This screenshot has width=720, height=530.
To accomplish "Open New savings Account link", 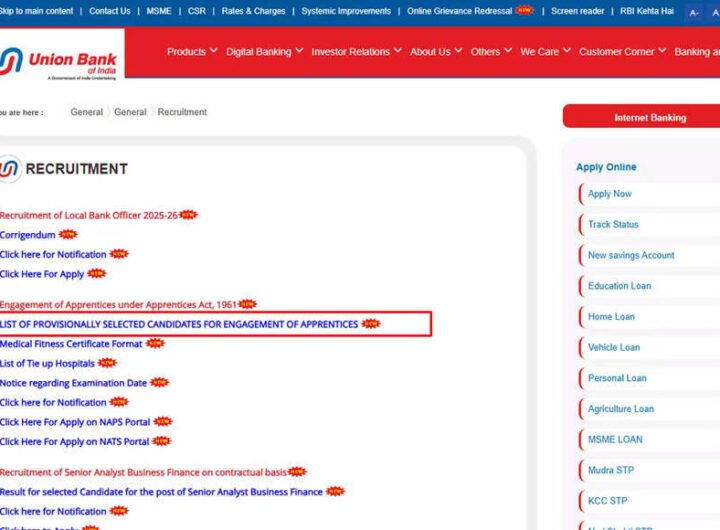I will tap(631, 255).
